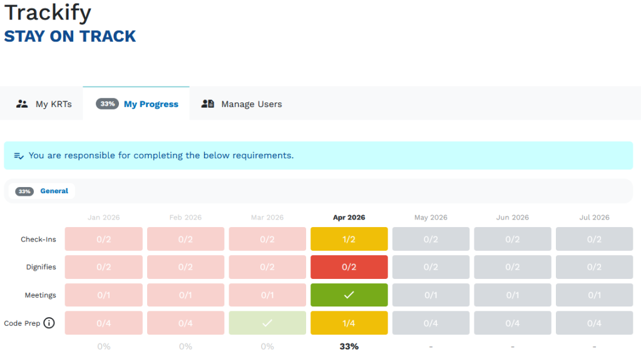Screen dimensions: 641x364
Task: Select the General category pill
Action: pyautogui.click(x=54, y=191)
